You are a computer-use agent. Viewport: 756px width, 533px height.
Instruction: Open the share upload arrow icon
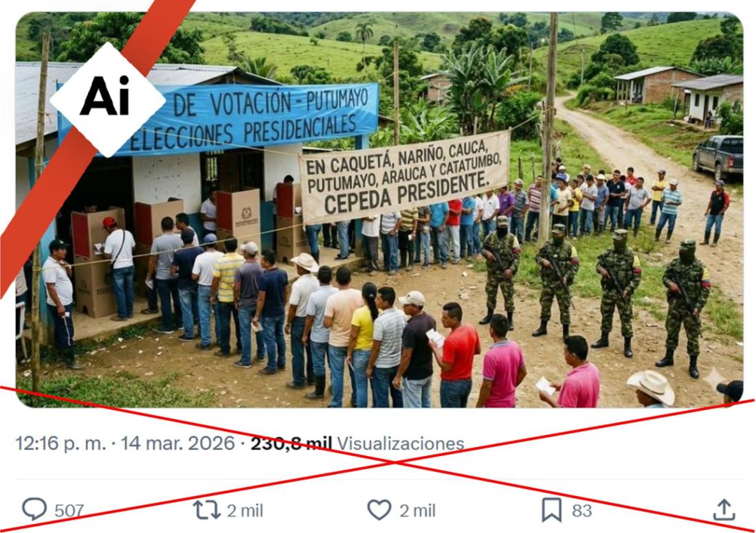tap(724, 510)
